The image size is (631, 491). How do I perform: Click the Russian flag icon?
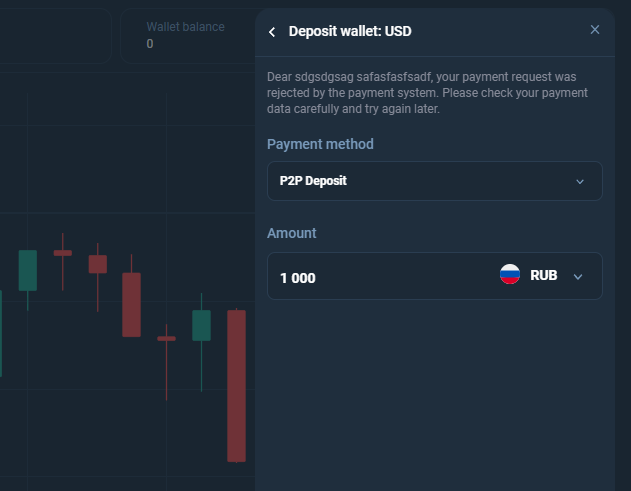(510, 274)
